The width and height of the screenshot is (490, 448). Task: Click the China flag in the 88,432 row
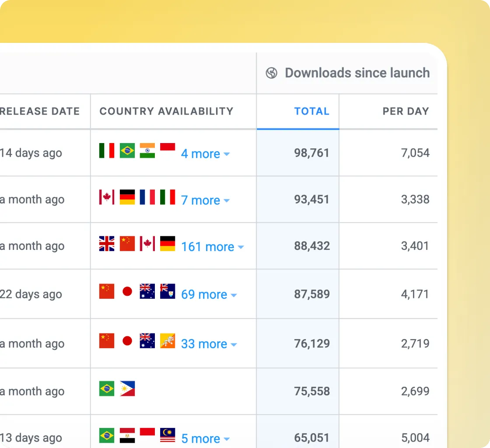(127, 244)
